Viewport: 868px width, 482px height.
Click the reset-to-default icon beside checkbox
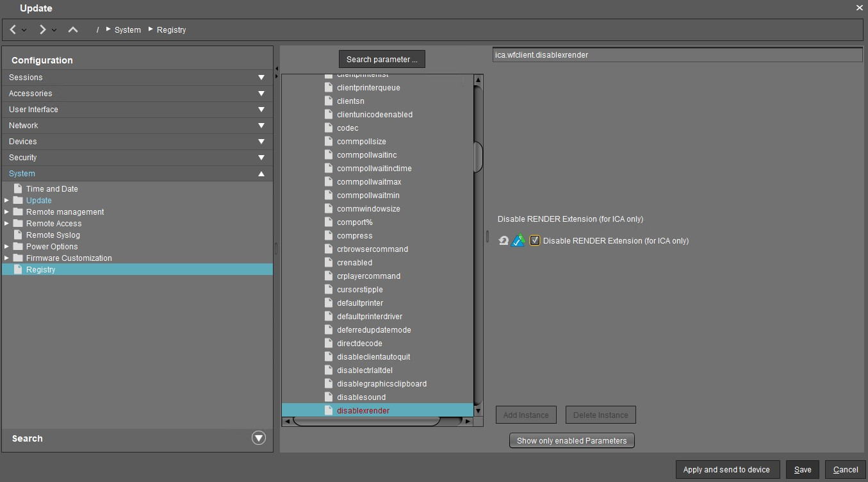[x=504, y=241]
